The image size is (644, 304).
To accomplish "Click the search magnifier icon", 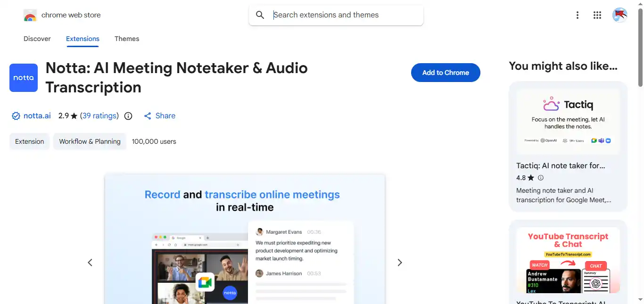I will click(260, 15).
